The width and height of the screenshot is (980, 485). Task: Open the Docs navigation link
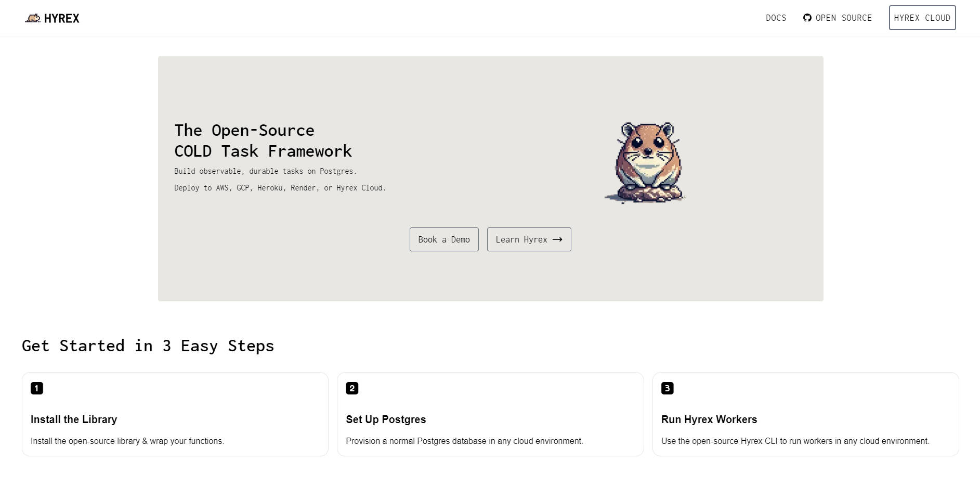click(x=776, y=18)
